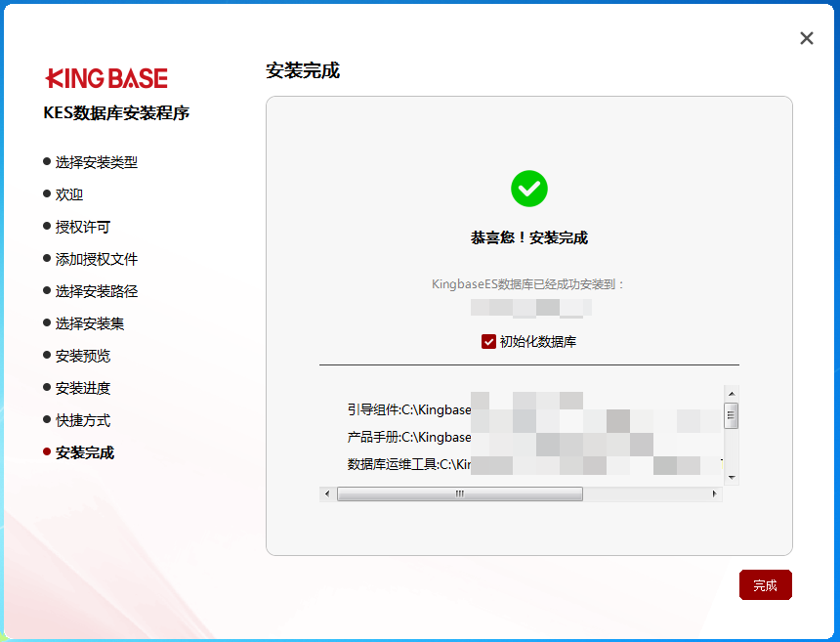Click the horizontal scrollbar right arrow
Screen dimensions: 840x642
[714, 493]
